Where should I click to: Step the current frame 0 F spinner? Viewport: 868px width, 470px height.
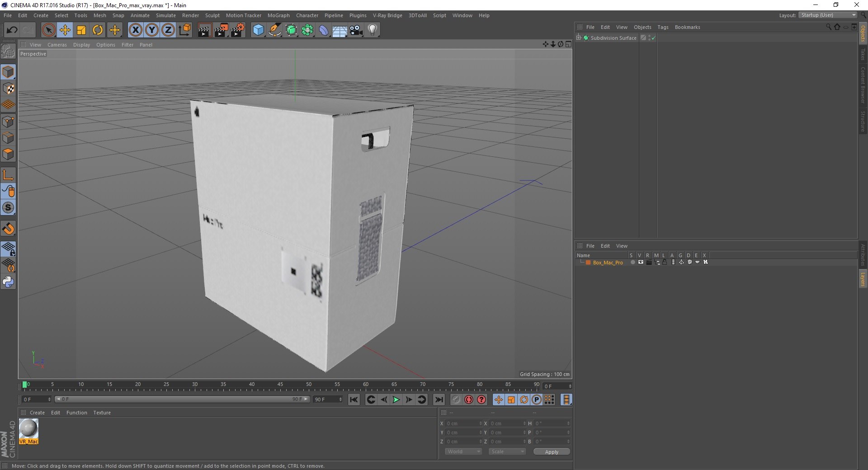[49, 399]
